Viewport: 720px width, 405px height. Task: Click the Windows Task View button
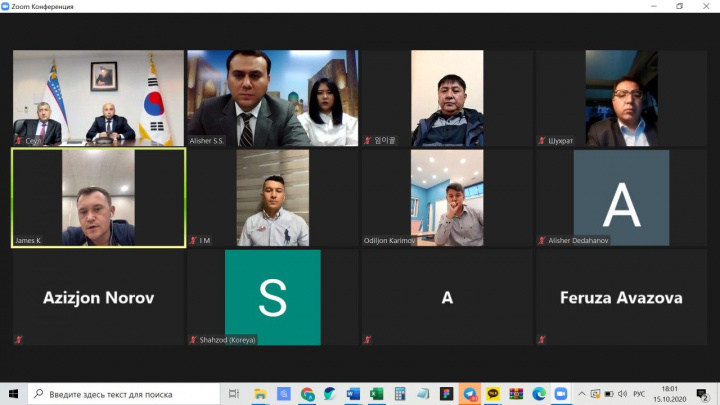[x=234, y=394]
